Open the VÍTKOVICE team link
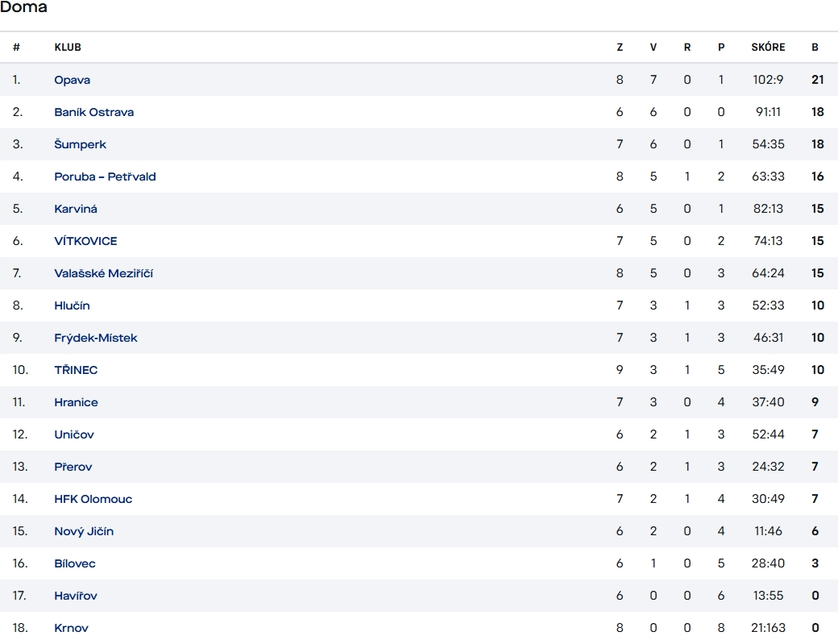The width and height of the screenshot is (838, 644). tap(85, 241)
